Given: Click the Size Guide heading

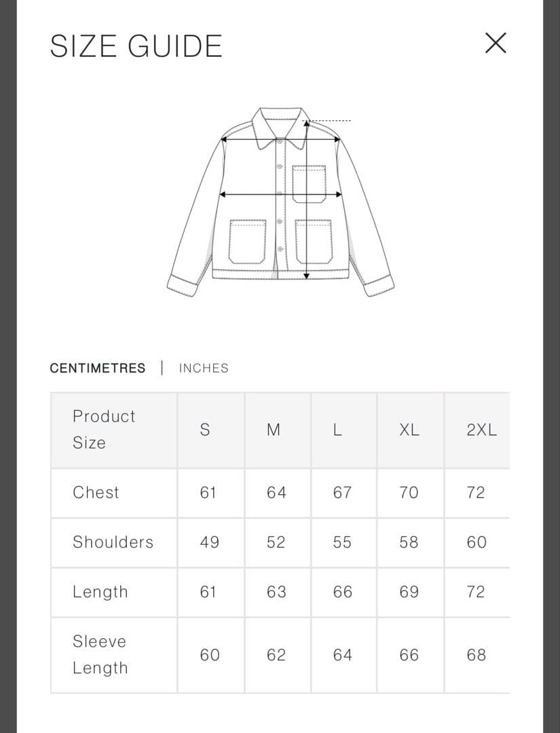Looking at the screenshot, I should click(136, 46).
